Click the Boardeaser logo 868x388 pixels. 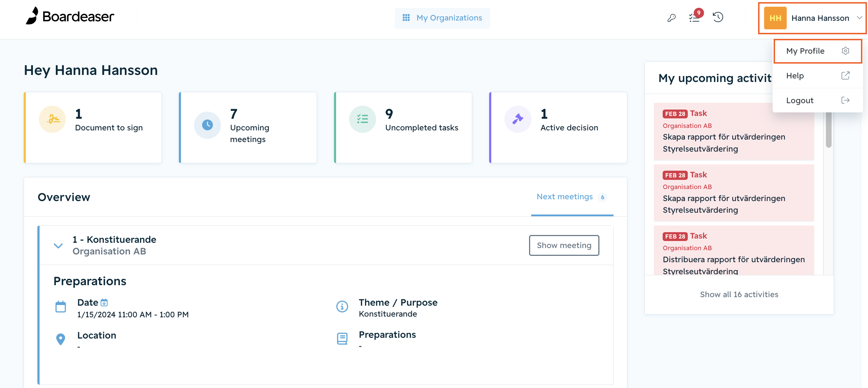click(x=70, y=16)
